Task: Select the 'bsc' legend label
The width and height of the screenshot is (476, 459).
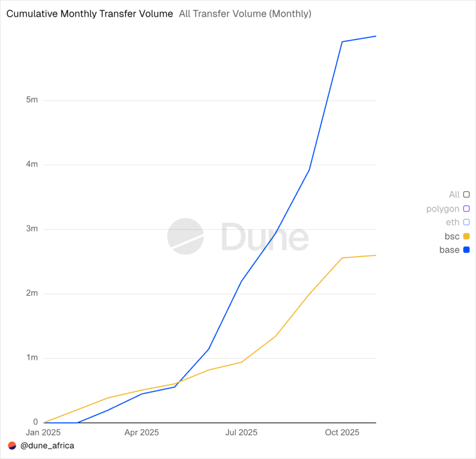Action: coord(452,236)
